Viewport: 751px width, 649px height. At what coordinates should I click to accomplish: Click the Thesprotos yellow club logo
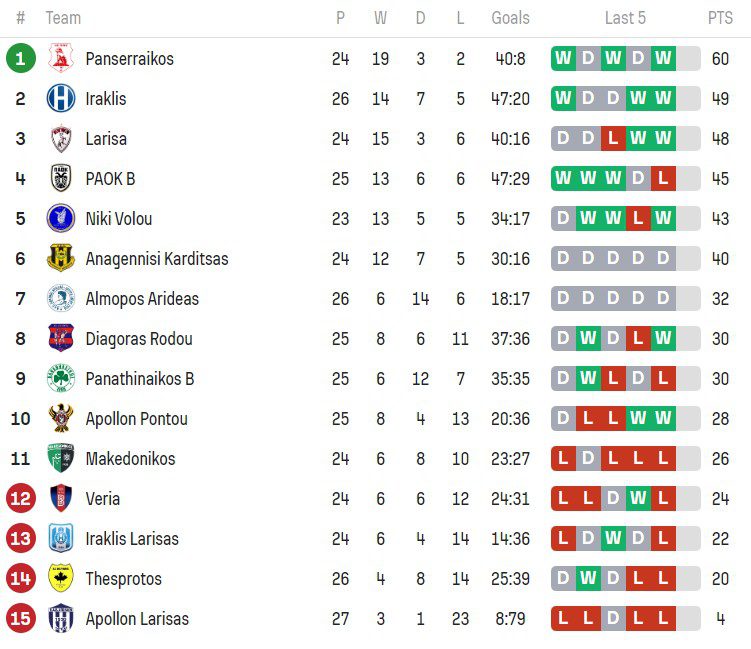[x=61, y=579]
